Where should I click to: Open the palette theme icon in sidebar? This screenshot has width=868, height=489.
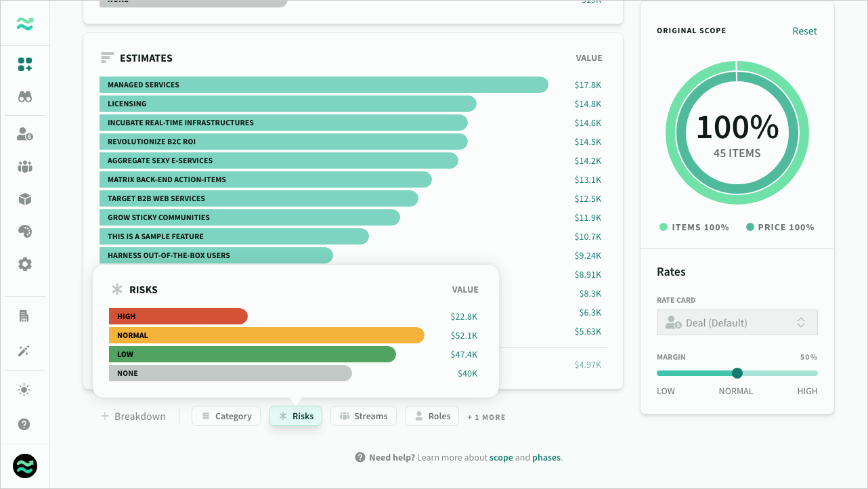point(24,232)
